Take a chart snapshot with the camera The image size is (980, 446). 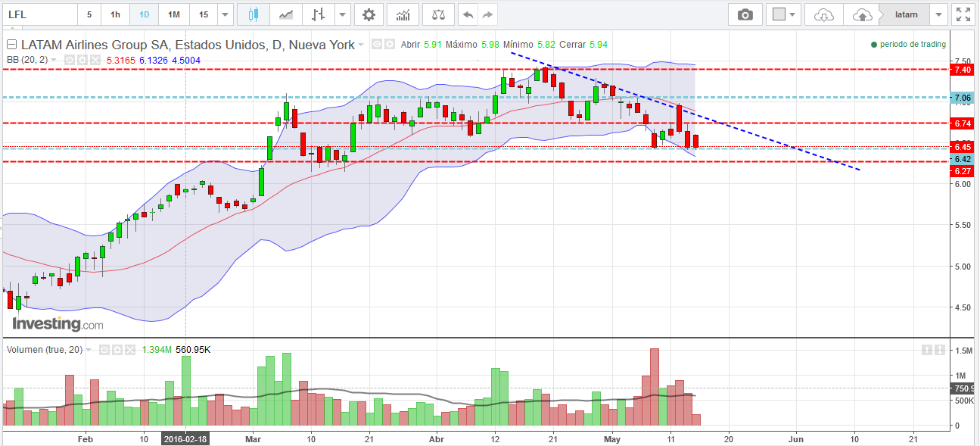point(745,14)
